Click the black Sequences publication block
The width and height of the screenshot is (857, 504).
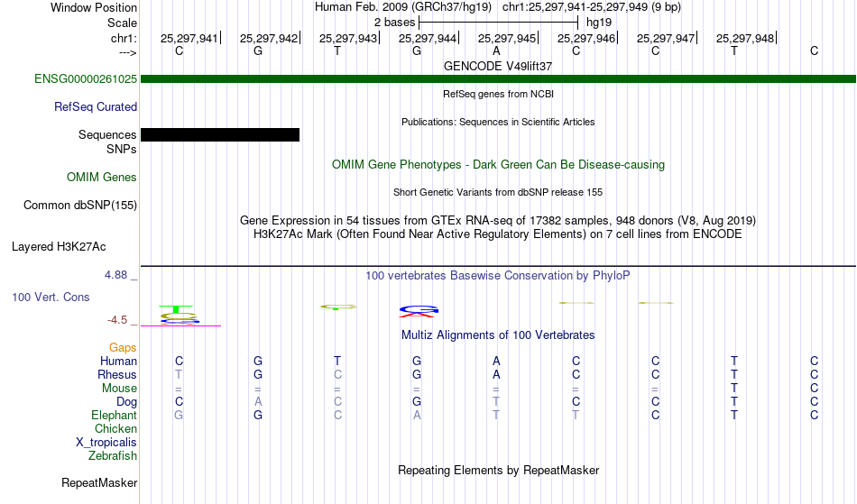[x=220, y=135]
